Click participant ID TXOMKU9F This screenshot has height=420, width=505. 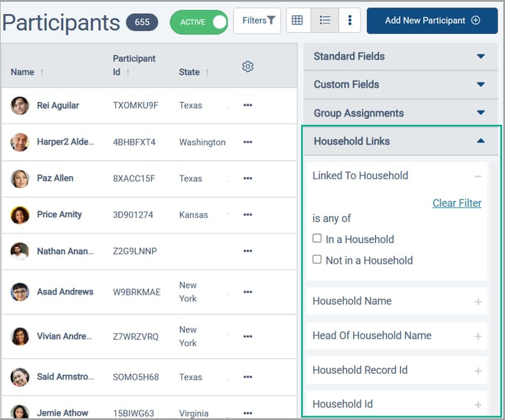click(x=135, y=105)
